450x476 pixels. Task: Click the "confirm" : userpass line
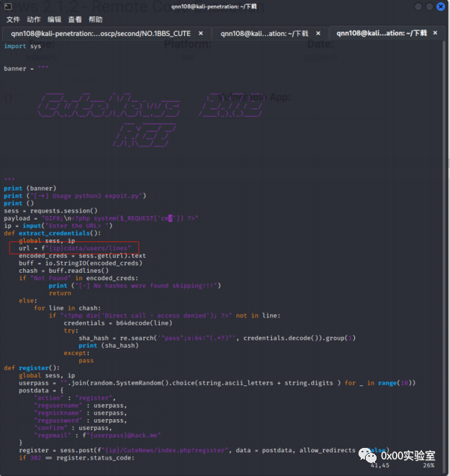(x=73, y=428)
